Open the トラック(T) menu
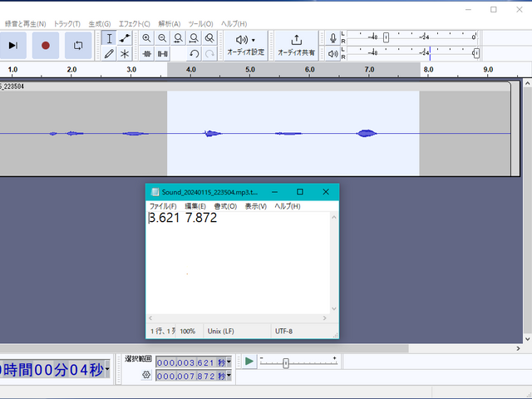 coord(67,24)
